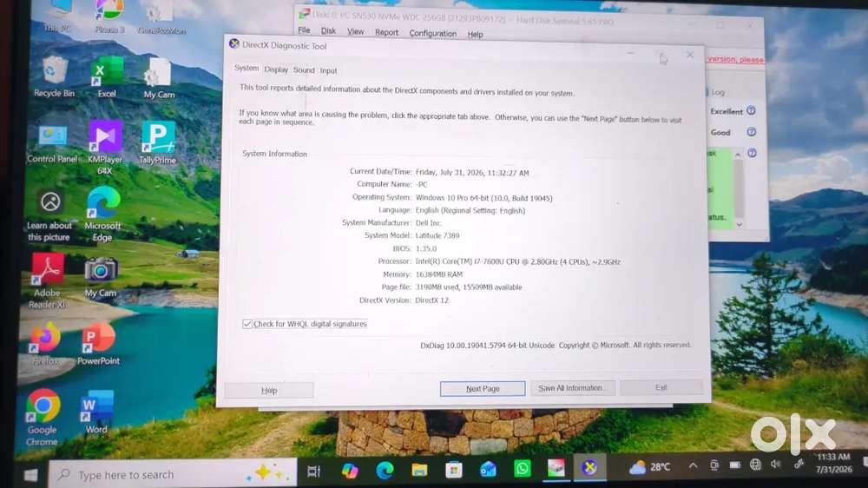This screenshot has width=868, height=488.
Task: Open View menu in Hard Disk Sentinel
Action: click(355, 31)
